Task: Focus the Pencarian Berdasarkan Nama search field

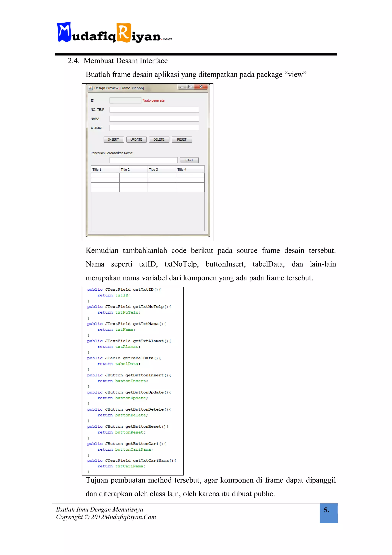Action: tap(144, 160)
